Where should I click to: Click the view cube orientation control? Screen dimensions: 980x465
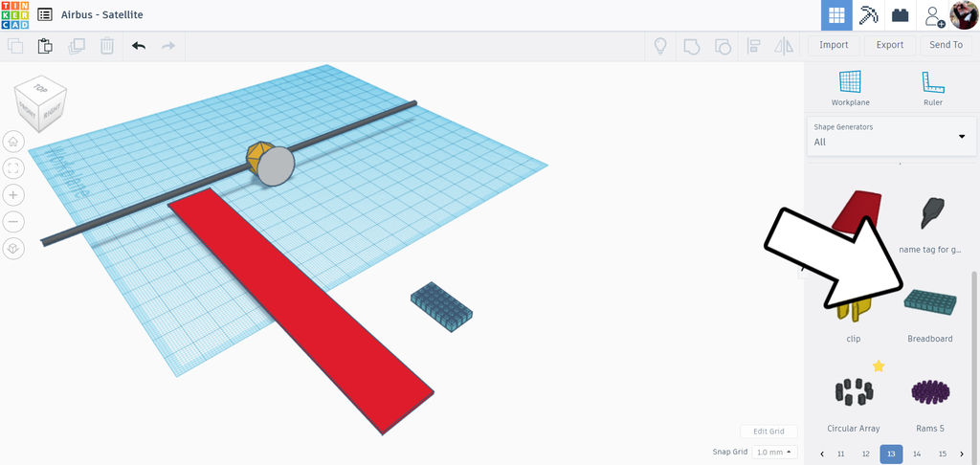tap(40, 103)
